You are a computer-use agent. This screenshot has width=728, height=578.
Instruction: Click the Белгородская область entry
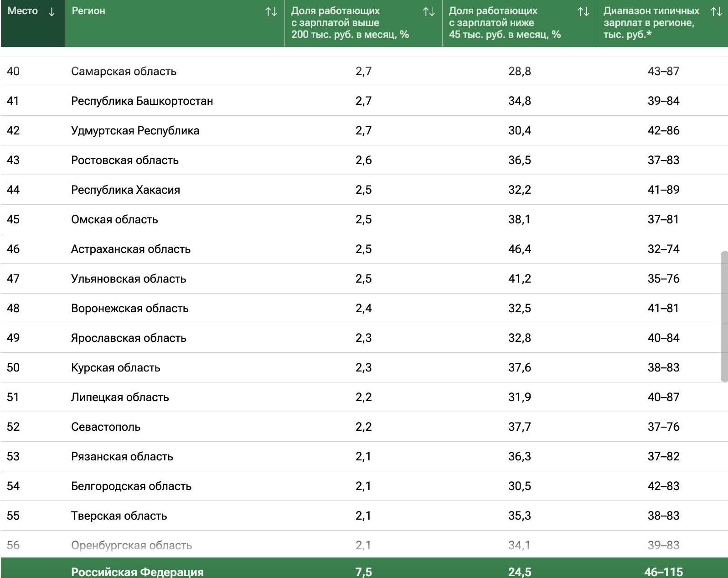[131, 486]
